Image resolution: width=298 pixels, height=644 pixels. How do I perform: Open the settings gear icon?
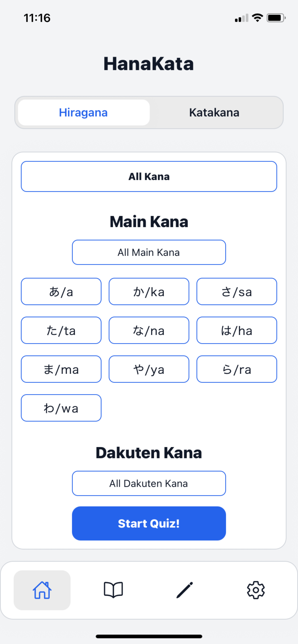tap(256, 590)
